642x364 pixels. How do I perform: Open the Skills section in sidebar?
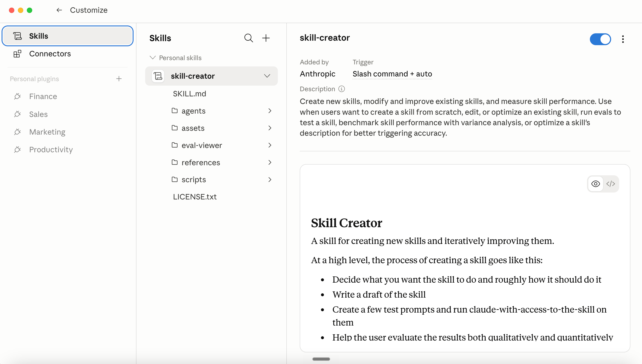pyautogui.click(x=68, y=36)
